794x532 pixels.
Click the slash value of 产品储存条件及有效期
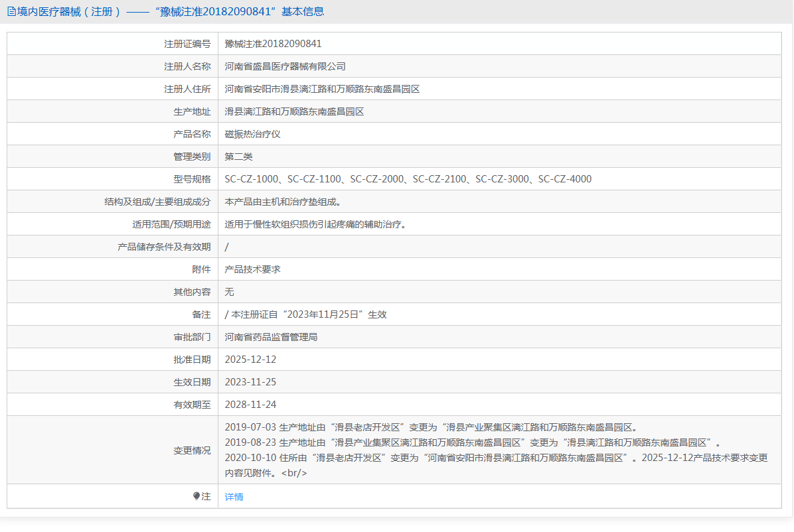[227, 247]
